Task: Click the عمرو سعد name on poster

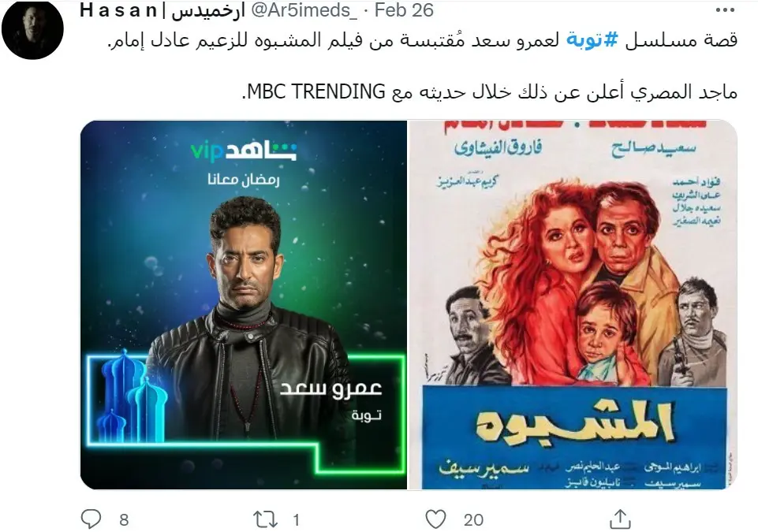Action: click(x=331, y=388)
